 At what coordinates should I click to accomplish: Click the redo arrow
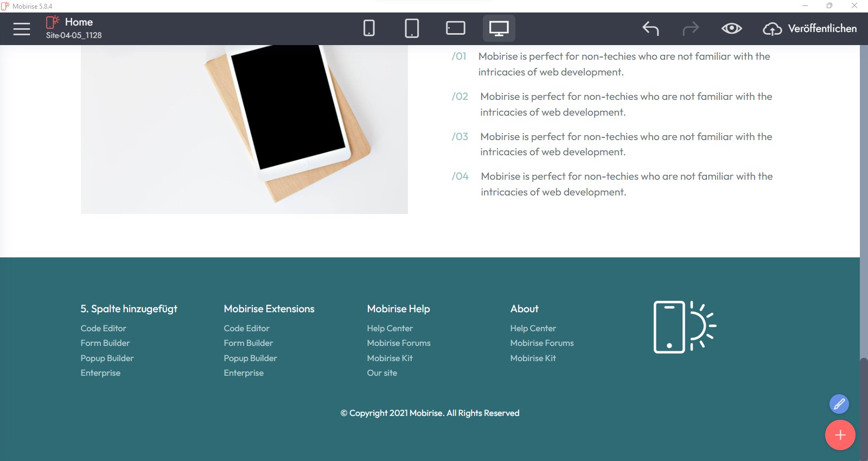coord(690,28)
